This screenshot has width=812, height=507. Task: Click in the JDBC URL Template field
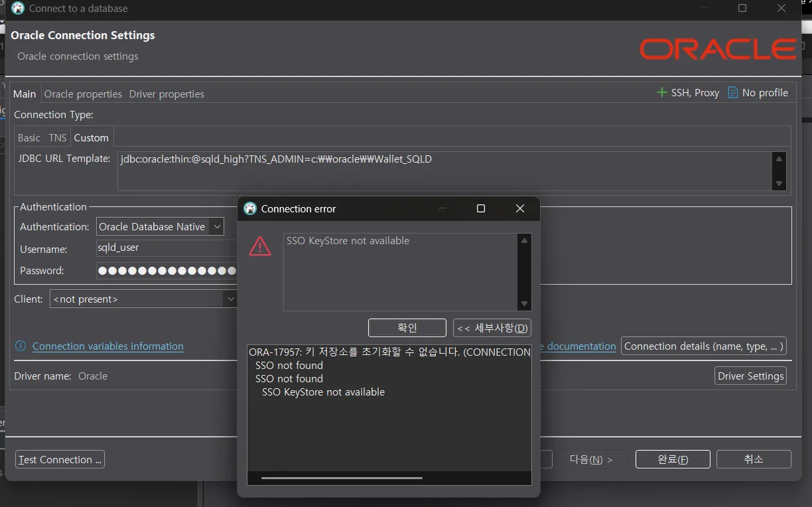(x=445, y=171)
